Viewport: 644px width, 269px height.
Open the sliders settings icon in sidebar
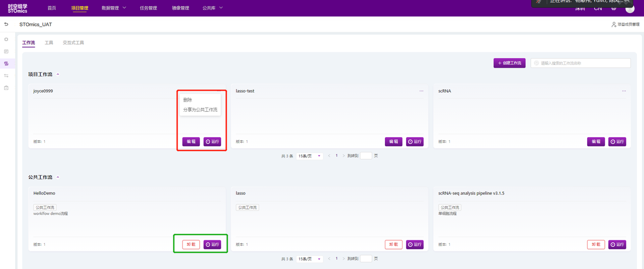[6, 75]
